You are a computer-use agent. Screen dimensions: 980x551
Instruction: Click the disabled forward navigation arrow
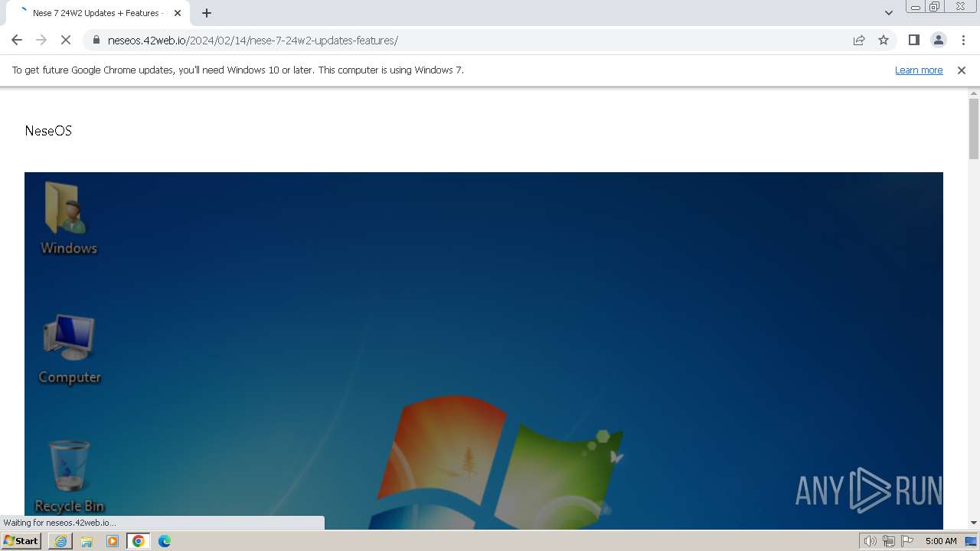41,40
